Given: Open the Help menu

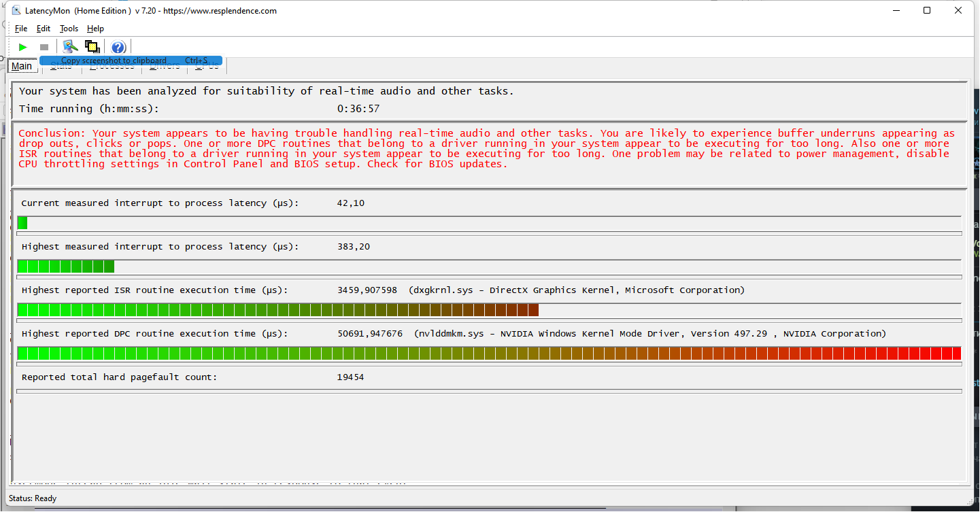Looking at the screenshot, I should click(95, 29).
